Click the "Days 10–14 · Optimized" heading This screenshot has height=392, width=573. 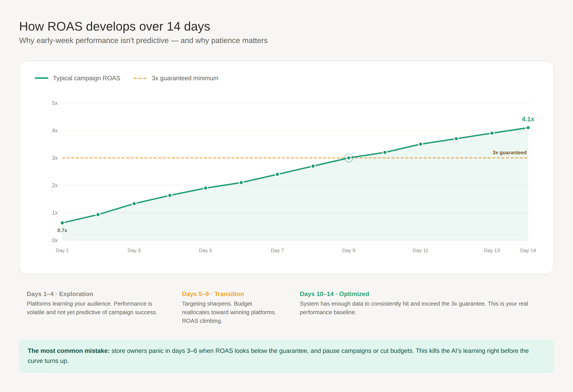point(334,294)
